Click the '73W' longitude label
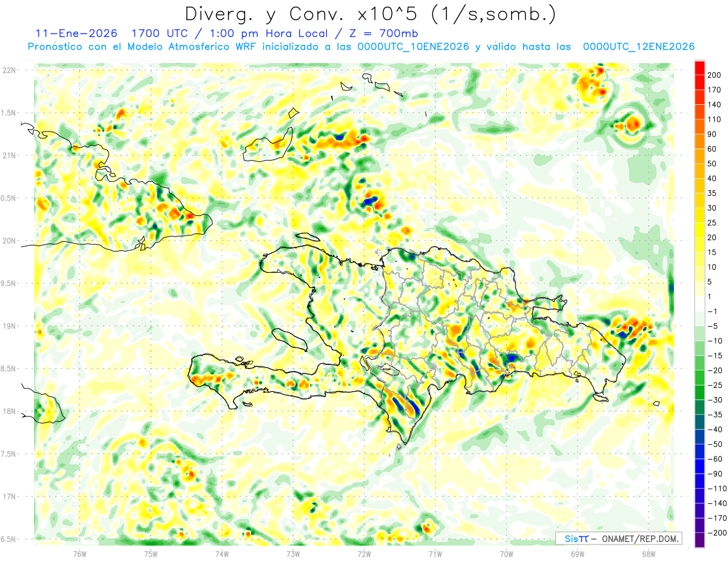The height and width of the screenshot is (562, 728). (x=293, y=553)
